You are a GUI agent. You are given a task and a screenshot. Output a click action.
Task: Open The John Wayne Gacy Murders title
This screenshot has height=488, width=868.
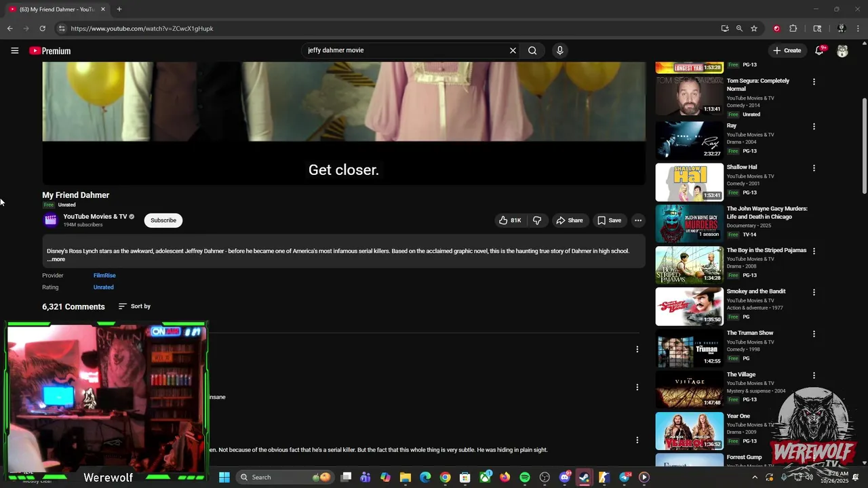767,213
